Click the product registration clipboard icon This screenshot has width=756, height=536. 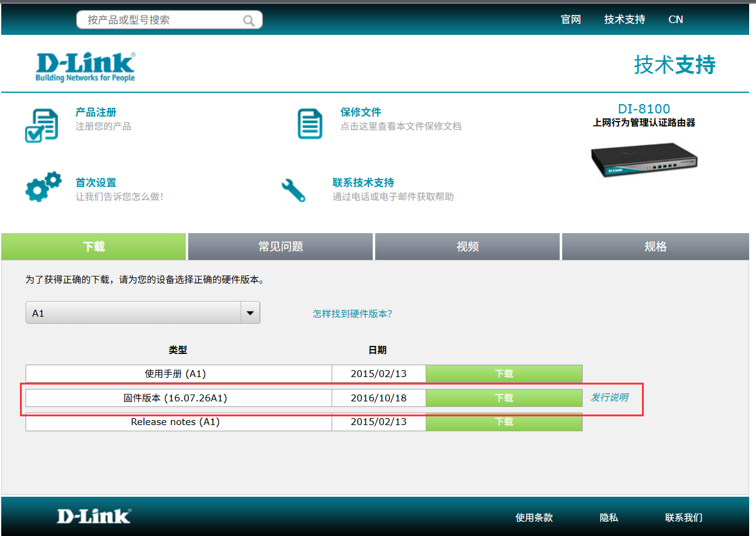(41, 125)
